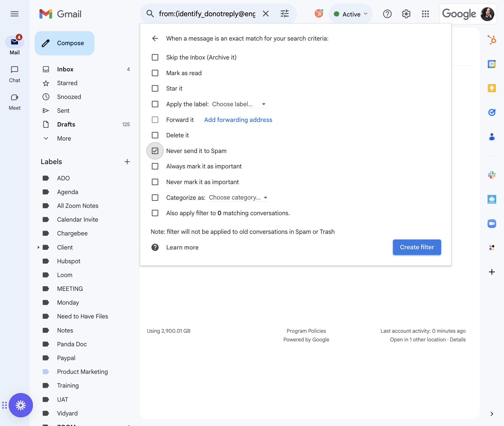The width and height of the screenshot is (504, 426).
Task: Check Always mark it as important
Action: [x=155, y=166]
